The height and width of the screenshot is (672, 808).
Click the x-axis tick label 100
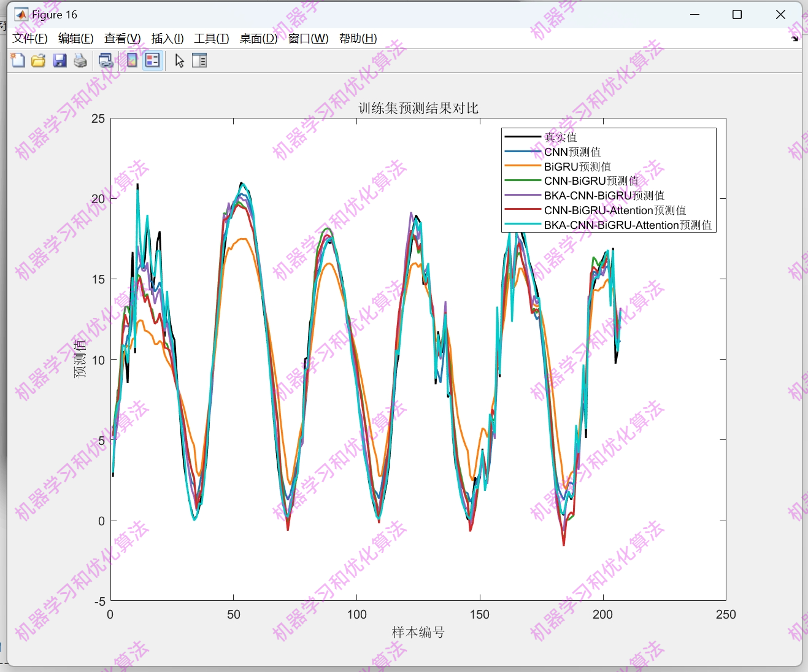coord(356,614)
